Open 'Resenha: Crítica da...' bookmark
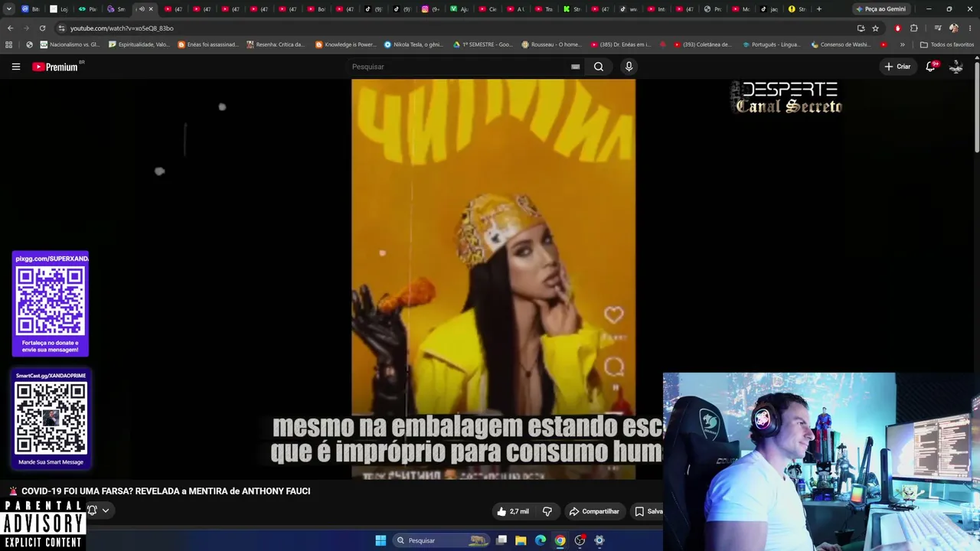The image size is (980, 551). (276, 44)
